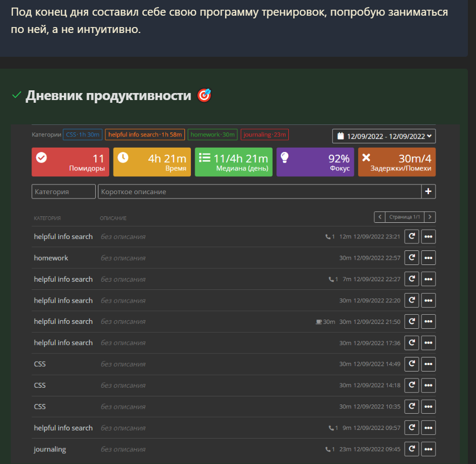Click the purple Фокус 92% tile
This screenshot has height=464, width=476.
point(315,162)
